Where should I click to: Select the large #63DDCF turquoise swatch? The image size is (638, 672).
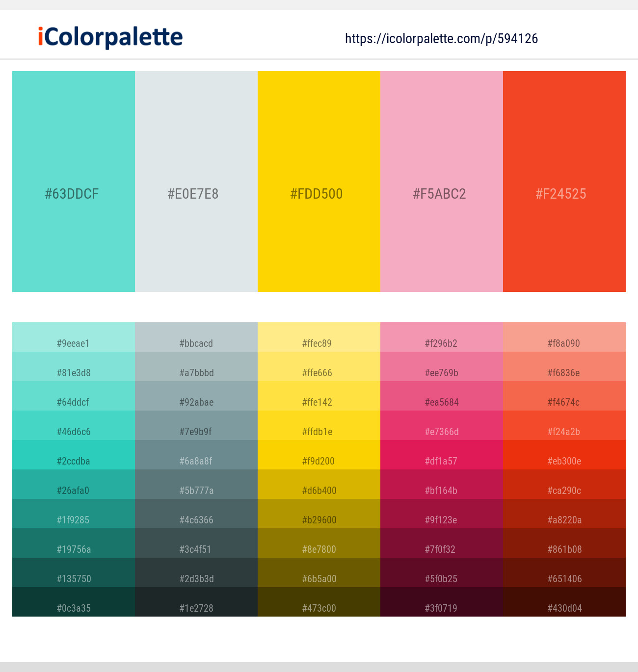[x=74, y=181]
